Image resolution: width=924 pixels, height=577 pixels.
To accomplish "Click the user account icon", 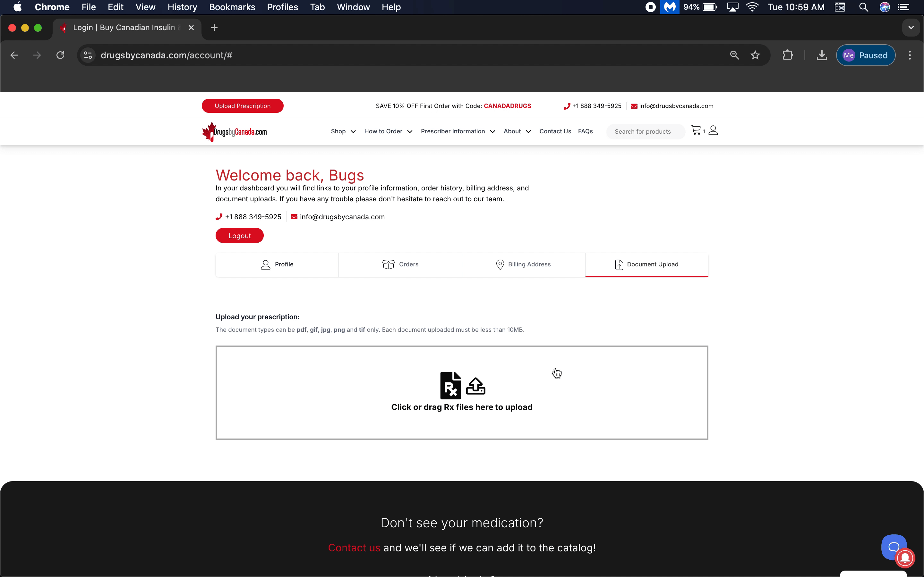I will coord(713,130).
